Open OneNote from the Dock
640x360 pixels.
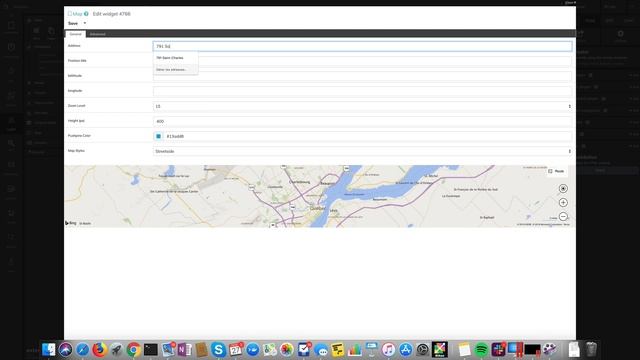pos(184,349)
